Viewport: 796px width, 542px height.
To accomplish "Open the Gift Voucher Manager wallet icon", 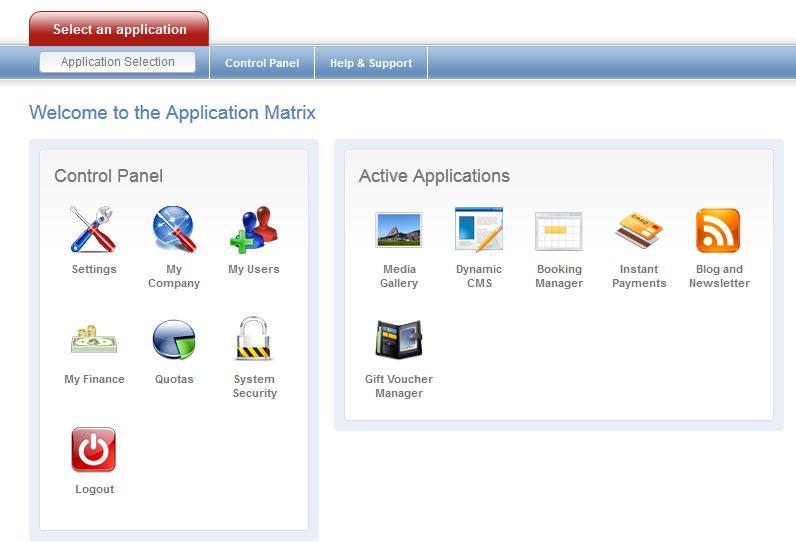I will [x=399, y=340].
